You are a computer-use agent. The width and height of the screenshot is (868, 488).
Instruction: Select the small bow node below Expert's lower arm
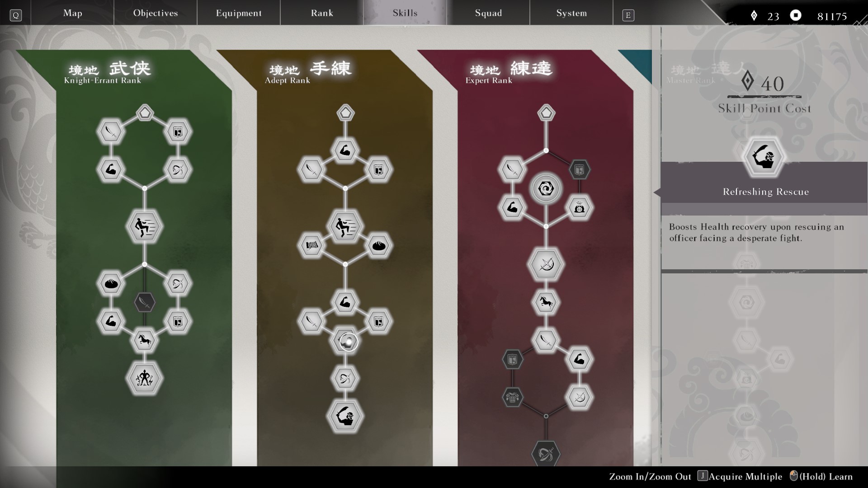tap(579, 397)
